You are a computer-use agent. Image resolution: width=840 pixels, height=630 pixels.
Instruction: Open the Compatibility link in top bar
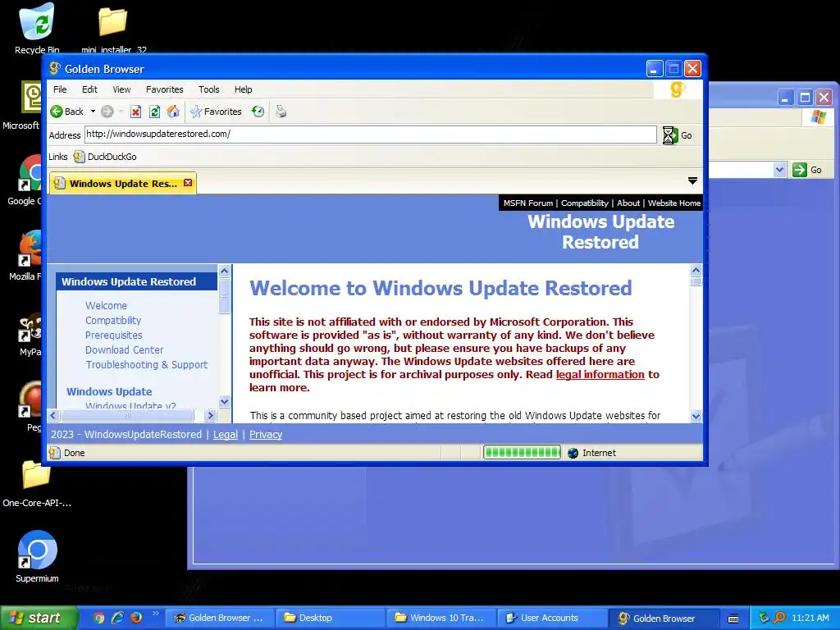click(x=584, y=203)
